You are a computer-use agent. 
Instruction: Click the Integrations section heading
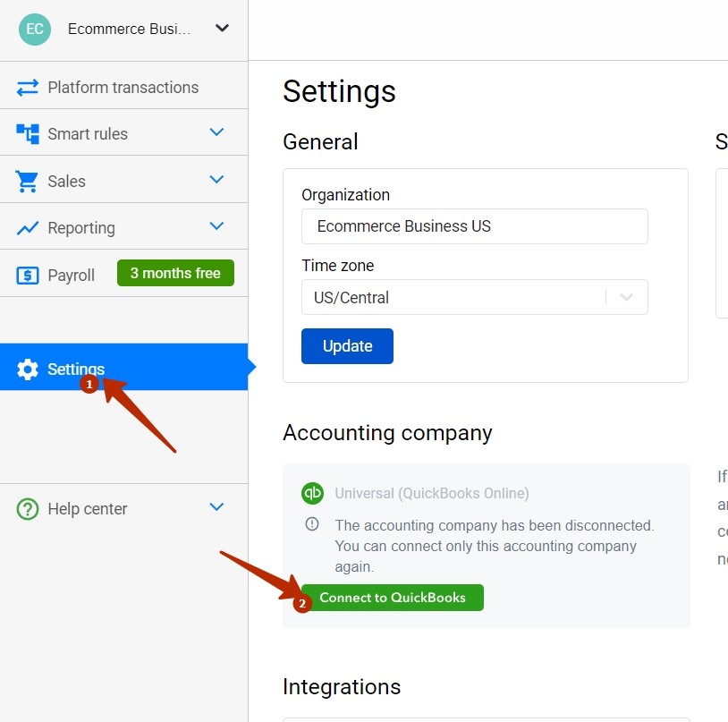pyautogui.click(x=342, y=687)
